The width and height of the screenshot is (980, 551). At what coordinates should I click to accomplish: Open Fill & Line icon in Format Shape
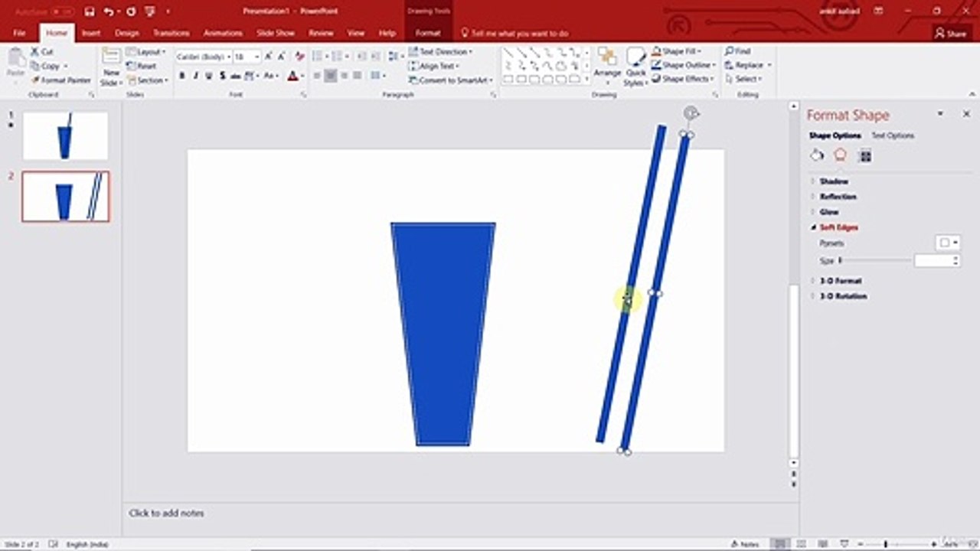coord(817,155)
